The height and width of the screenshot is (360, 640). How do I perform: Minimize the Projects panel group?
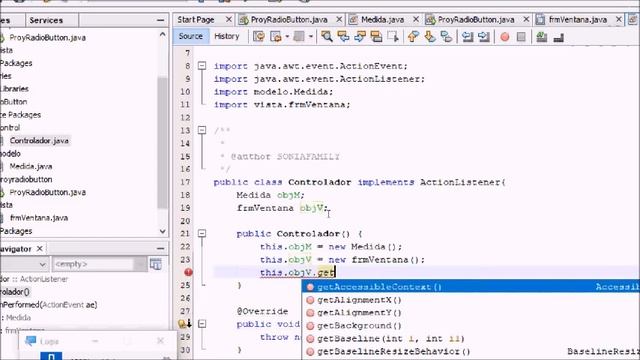tap(160, 20)
